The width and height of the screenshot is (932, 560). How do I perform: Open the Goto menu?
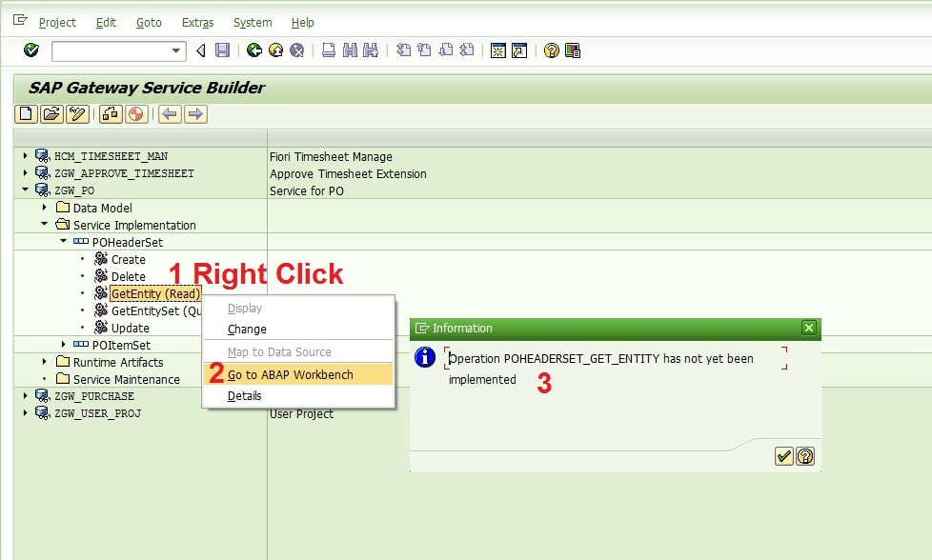149,23
